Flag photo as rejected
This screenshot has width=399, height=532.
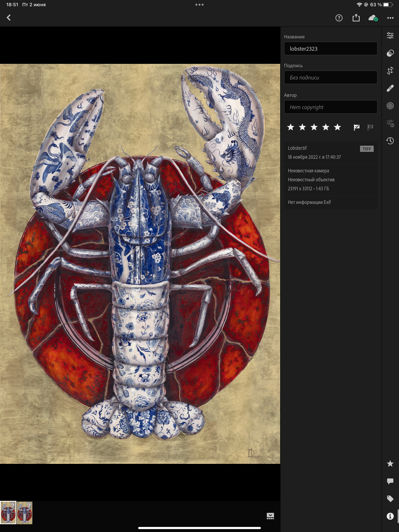coord(370,127)
